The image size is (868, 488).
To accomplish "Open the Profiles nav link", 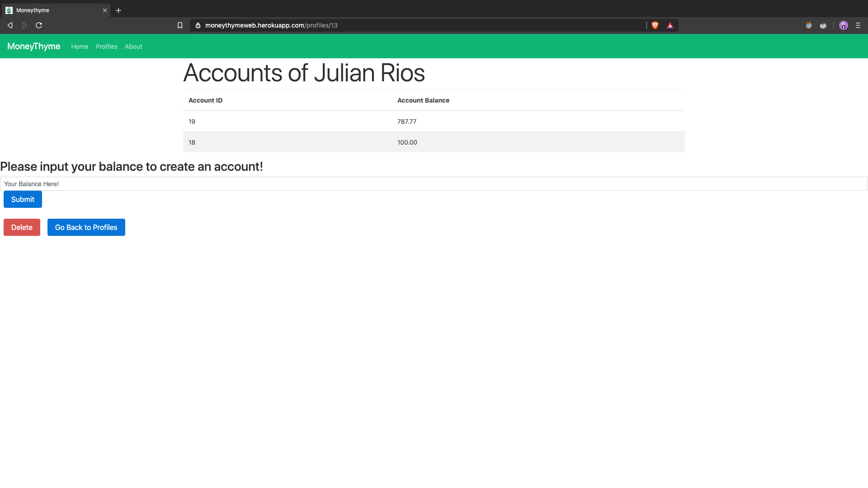I will [x=107, y=47].
